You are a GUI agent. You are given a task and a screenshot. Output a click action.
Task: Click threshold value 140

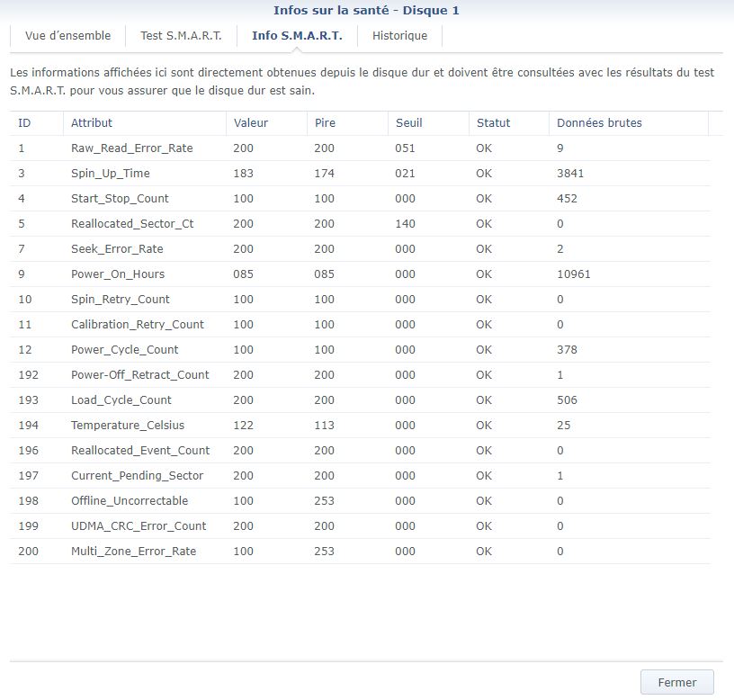click(x=405, y=224)
